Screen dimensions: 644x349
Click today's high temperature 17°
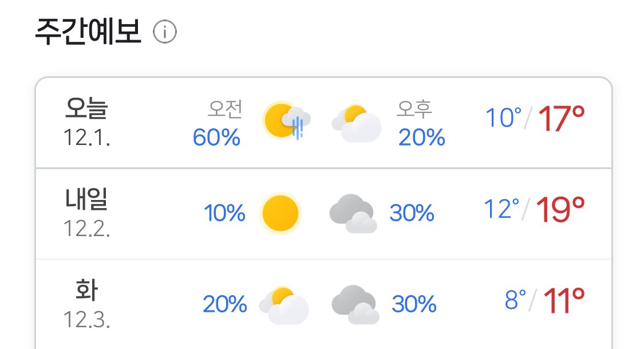pos(562,119)
